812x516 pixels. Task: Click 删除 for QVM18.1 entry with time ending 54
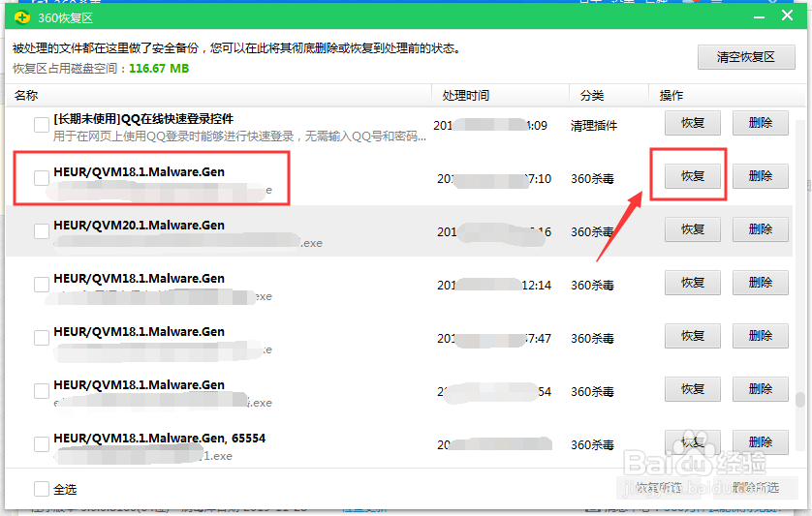[761, 390]
